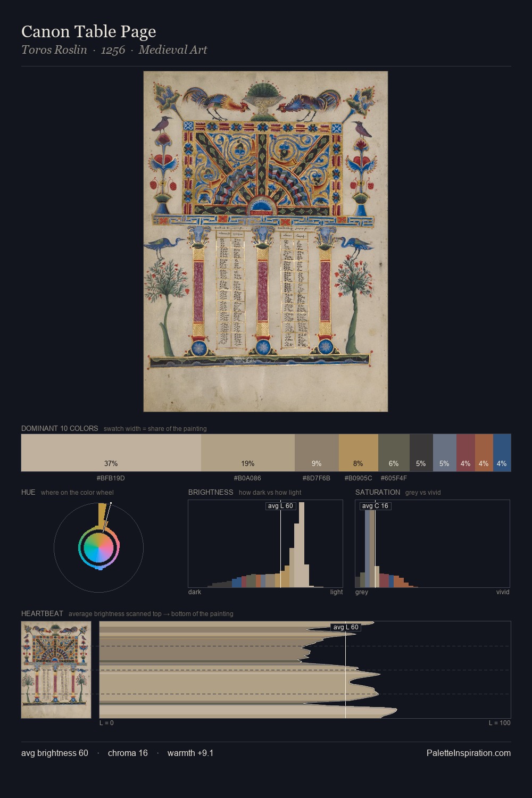Select the 37% beige color swatch
The width and height of the screenshot is (532, 798).
click(111, 453)
